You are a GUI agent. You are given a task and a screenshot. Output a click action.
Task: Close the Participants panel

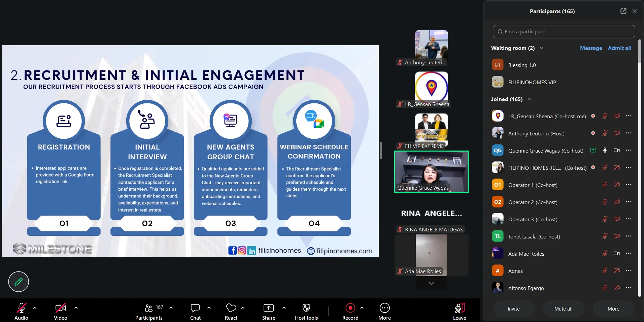635,11
